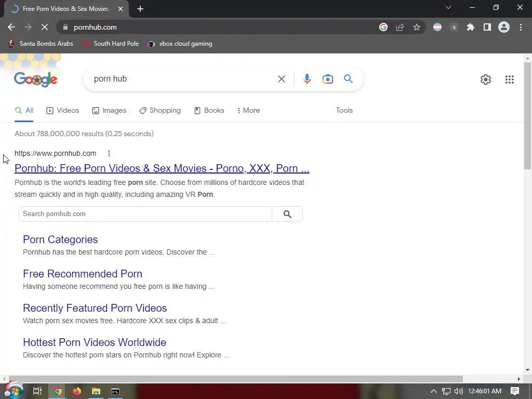Open the Google apps grid
The image size is (532, 399).
tap(509, 79)
